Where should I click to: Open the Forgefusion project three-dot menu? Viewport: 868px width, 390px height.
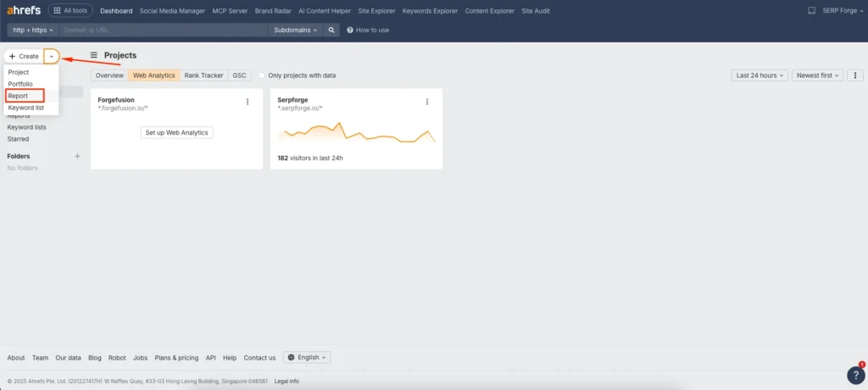[x=248, y=102]
